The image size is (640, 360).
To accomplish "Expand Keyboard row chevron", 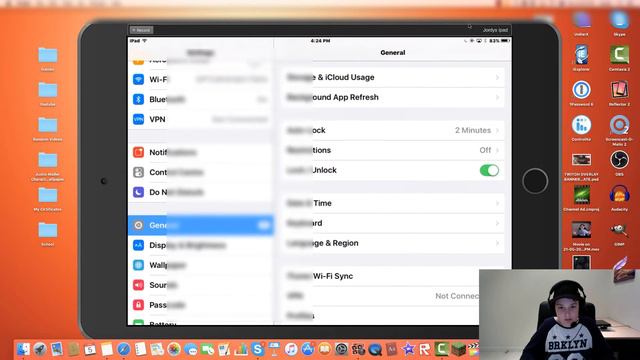I will pyautogui.click(x=497, y=223).
